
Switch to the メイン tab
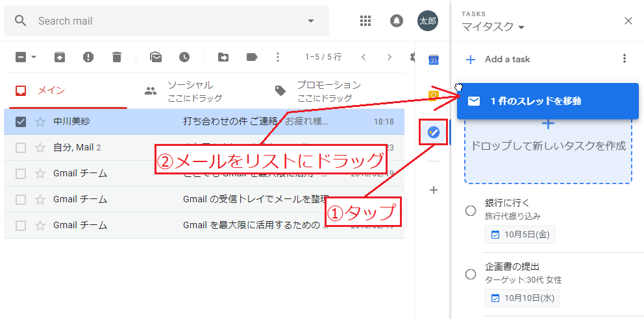tap(68, 91)
